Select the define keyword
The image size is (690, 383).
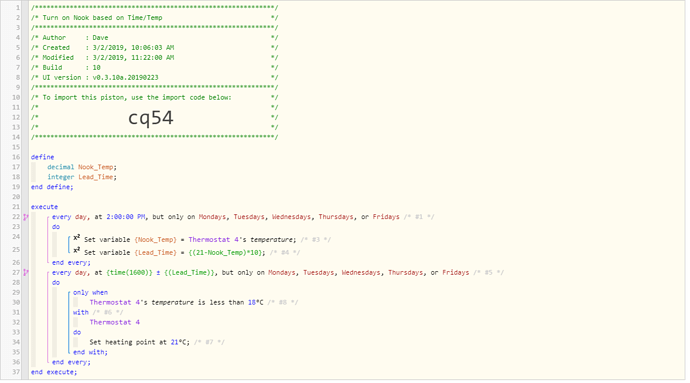coord(43,157)
